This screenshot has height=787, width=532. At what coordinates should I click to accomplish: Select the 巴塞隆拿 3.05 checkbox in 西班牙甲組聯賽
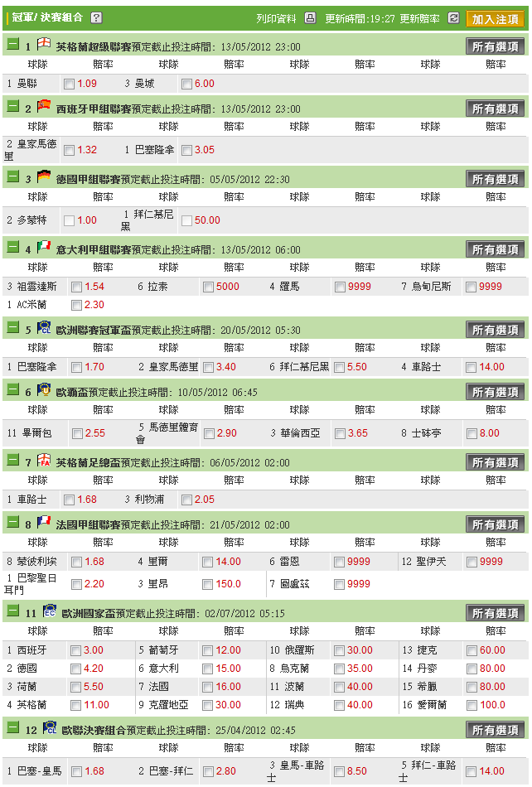(186, 150)
